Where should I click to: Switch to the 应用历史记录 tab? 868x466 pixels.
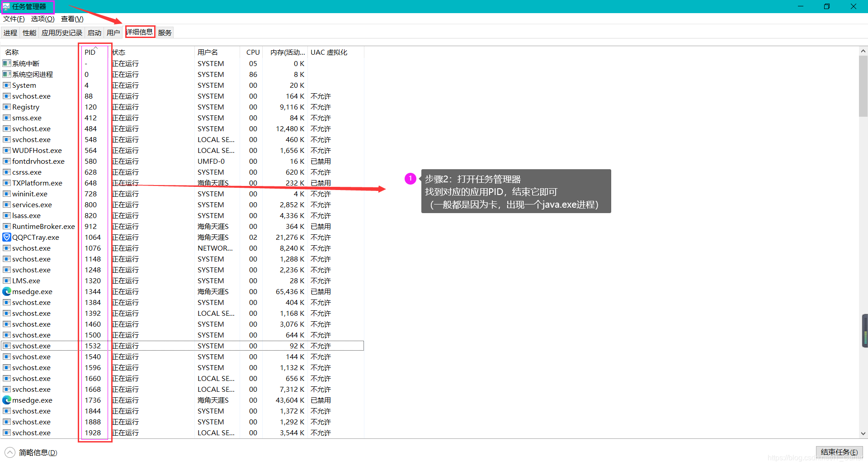62,33
